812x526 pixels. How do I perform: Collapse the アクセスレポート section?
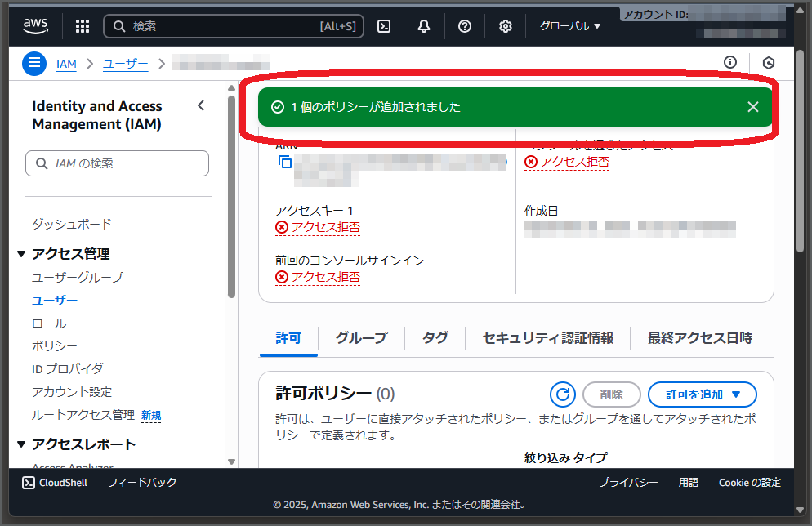pos(21,444)
